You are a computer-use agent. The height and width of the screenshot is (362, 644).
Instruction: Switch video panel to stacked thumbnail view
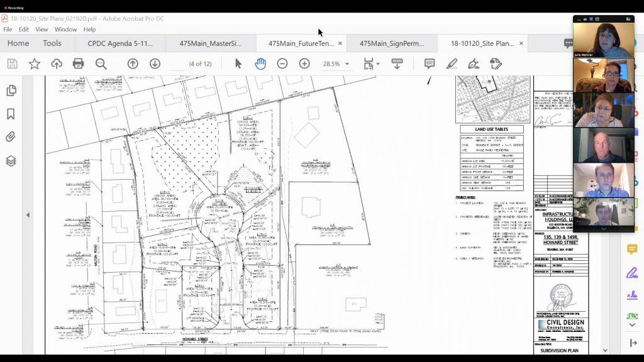pyautogui.click(x=591, y=19)
